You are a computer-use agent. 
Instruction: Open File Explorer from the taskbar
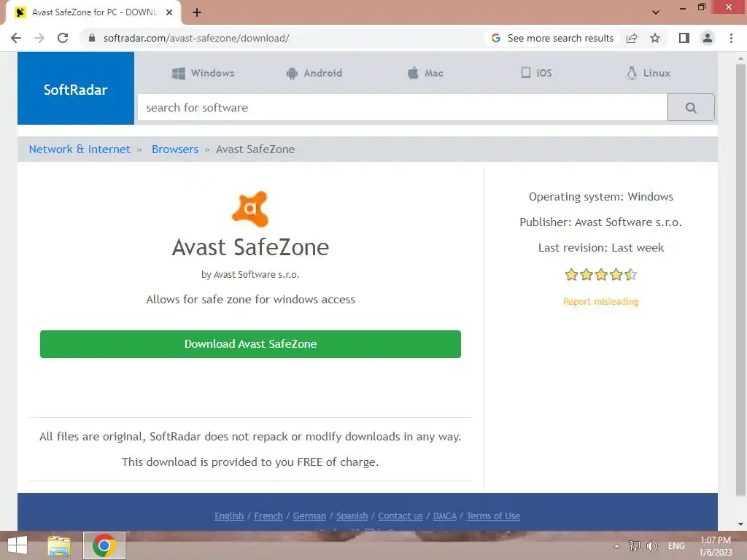[59, 545]
